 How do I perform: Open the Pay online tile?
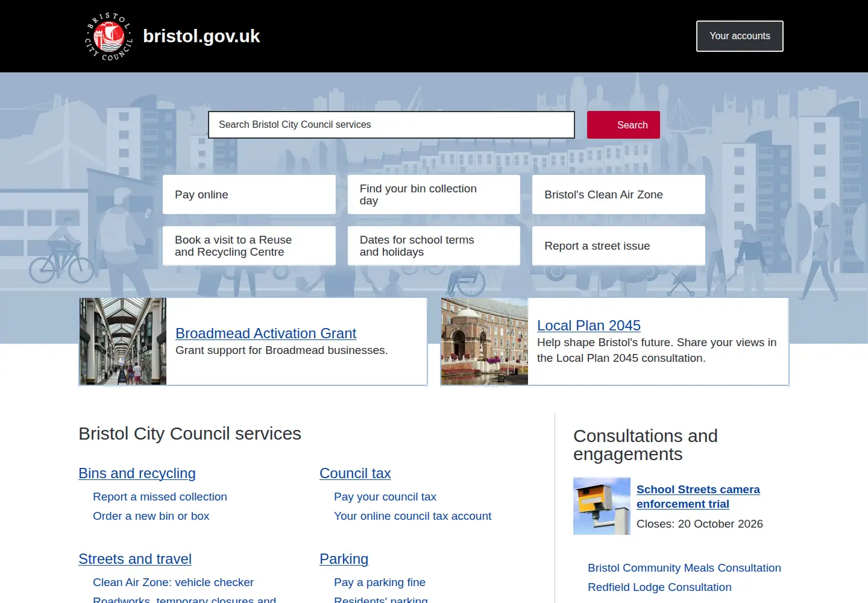[x=249, y=194]
